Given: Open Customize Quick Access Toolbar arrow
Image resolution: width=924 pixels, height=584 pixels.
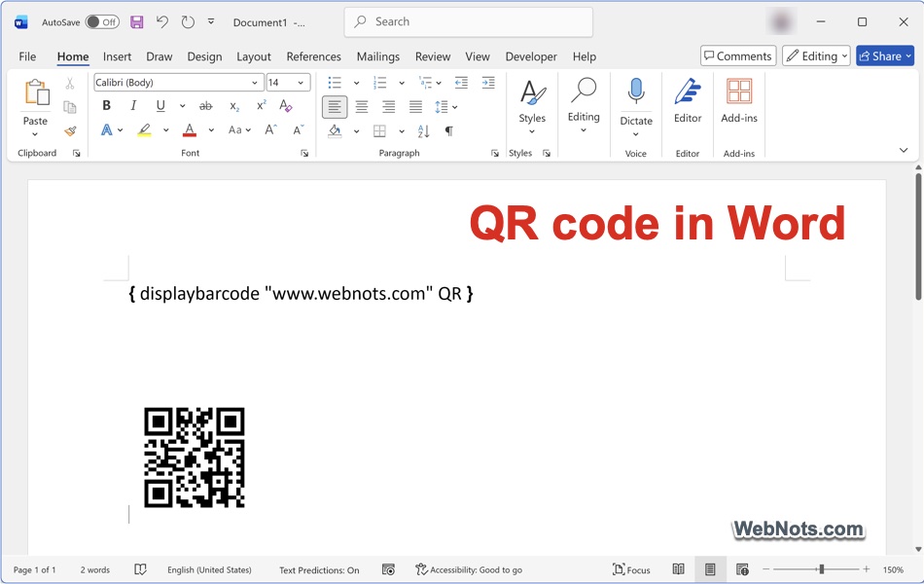Looking at the screenshot, I should pyautogui.click(x=211, y=22).
